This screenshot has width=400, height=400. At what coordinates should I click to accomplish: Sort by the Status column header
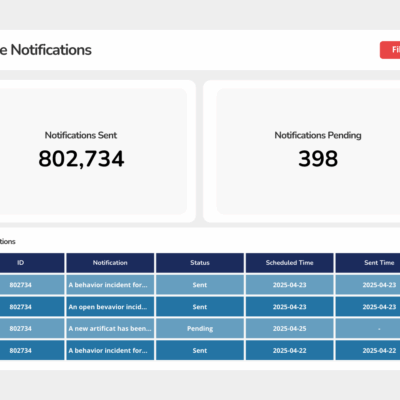click(200, 263)
